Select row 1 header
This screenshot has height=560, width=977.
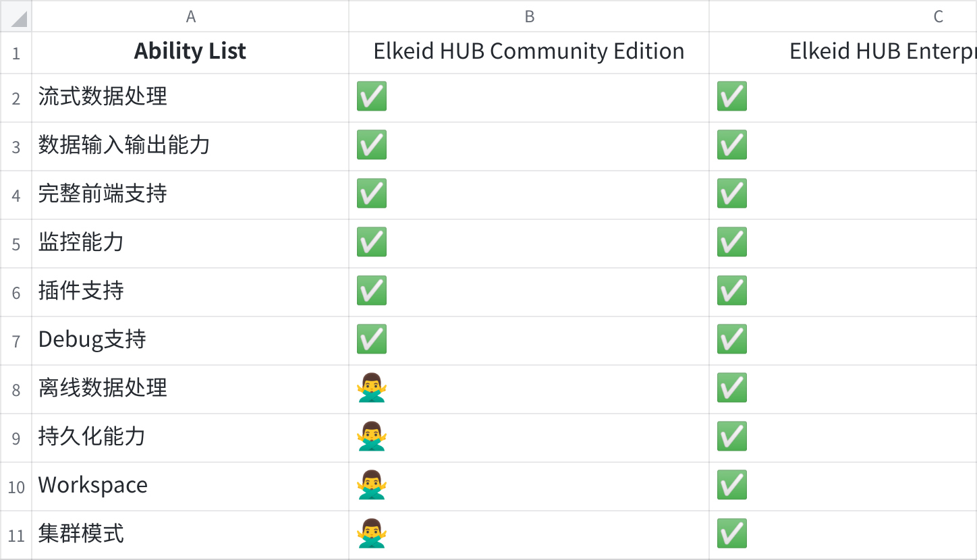click(16, 53)
